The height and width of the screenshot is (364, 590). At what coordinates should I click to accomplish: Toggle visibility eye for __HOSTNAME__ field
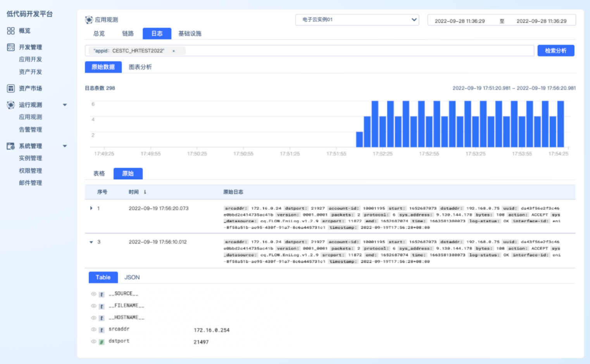point(93,318)
